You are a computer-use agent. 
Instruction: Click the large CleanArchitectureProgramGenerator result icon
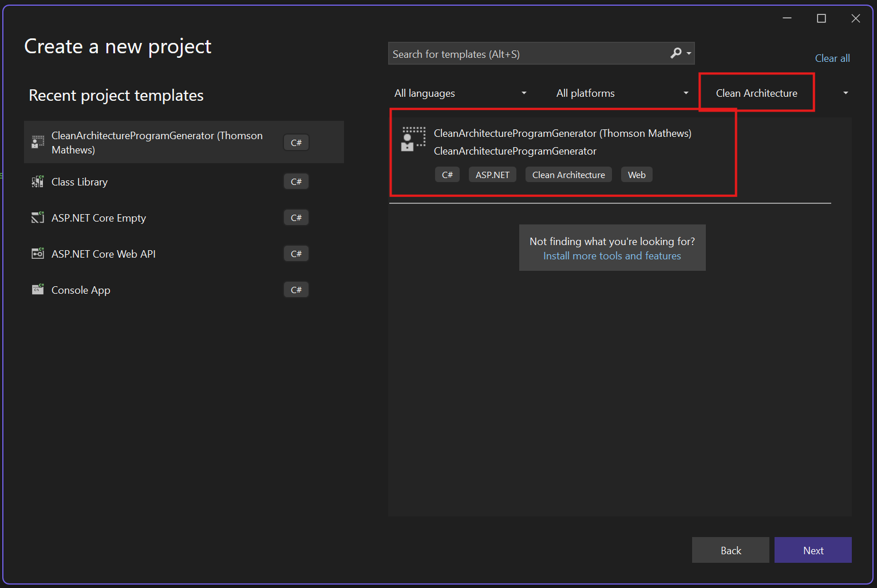(x=413, y=139)
